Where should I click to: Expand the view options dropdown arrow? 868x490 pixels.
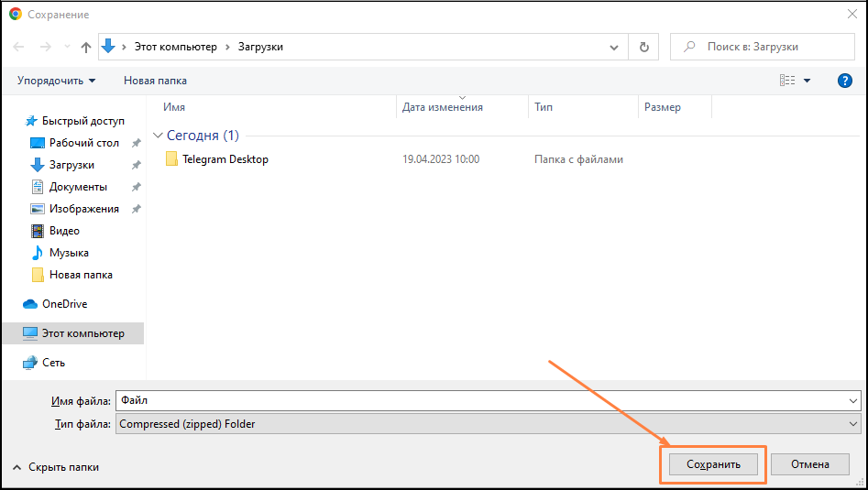coord(808,81)
